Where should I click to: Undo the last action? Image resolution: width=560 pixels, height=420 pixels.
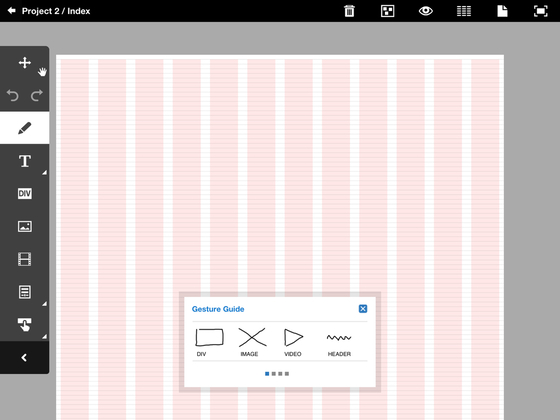pyautogui.click(x=13, y=95)
